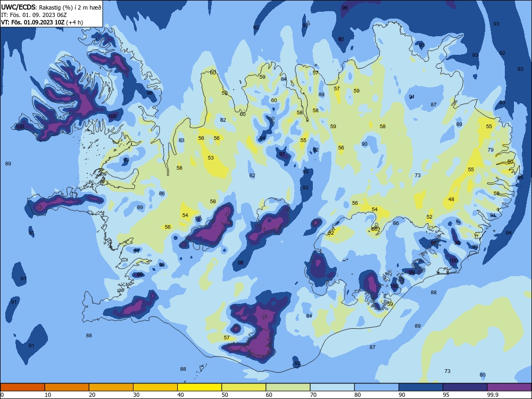The image size is (532, 399).
Task: Select the pale yellow 50–60 legend swatch
Action: tap(244, 387)
